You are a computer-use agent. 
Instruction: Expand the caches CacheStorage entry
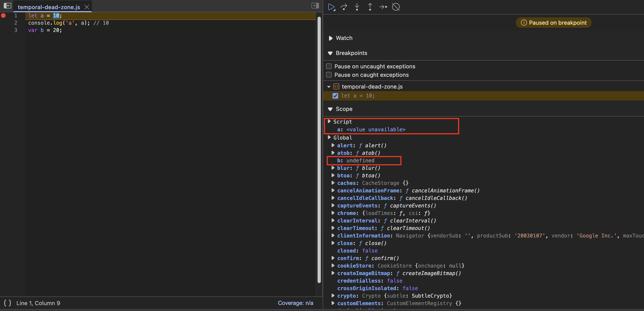(x=333, y=183)
